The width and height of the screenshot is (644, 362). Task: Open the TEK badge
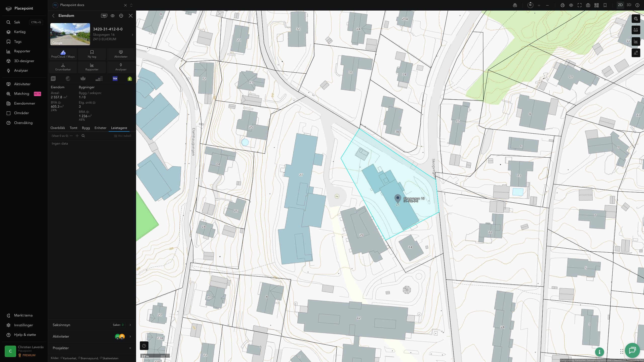coord(115,79)
